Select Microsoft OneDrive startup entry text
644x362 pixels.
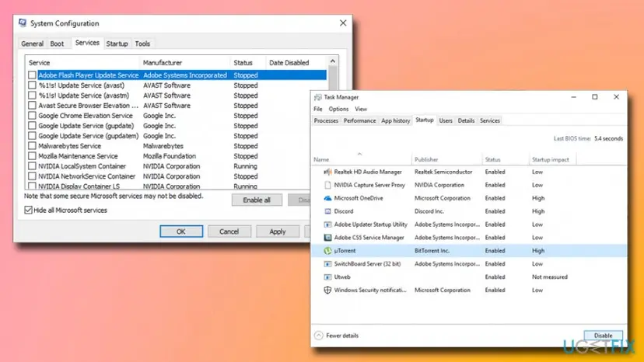[358, 198]
